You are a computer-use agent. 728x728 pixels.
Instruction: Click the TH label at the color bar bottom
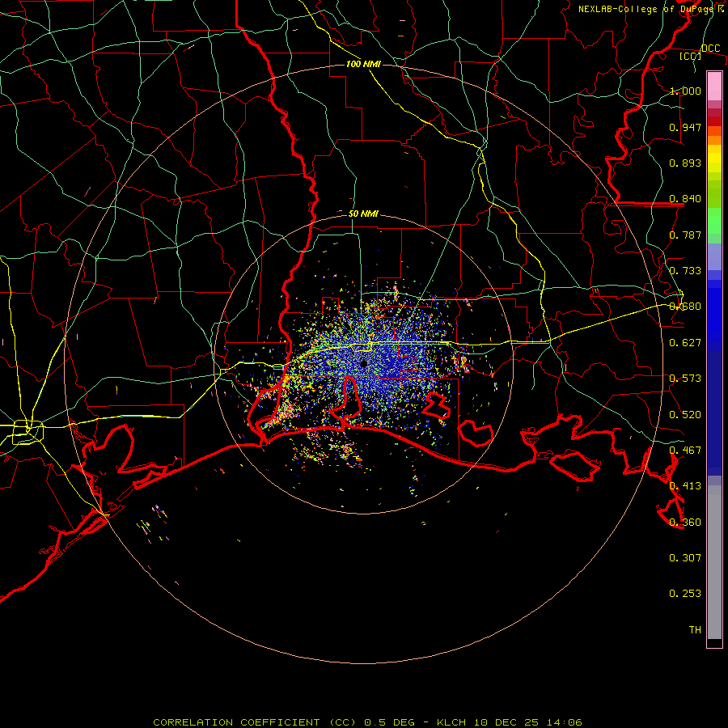(x=695, y=630)
